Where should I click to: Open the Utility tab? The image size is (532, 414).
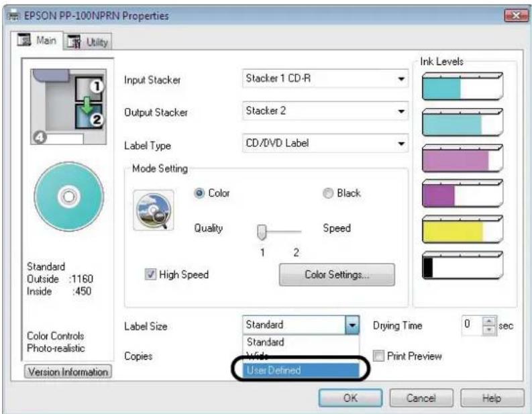(x=88, y=42)
